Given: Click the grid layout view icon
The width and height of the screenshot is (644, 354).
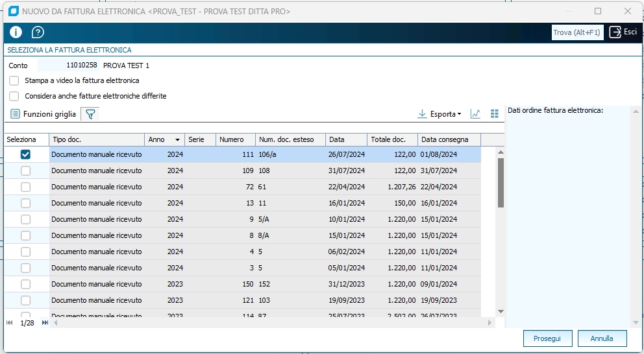Looking at the screenshot, I should pos(495,114).
